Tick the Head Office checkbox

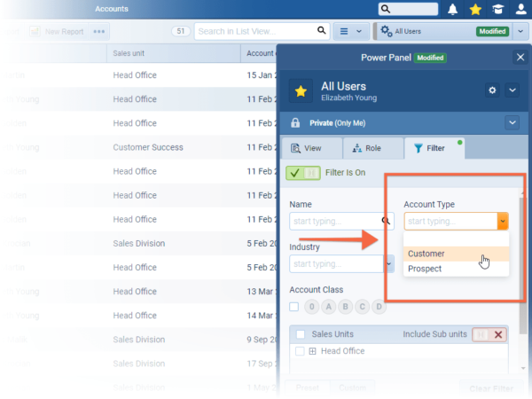[x=300, y=351]
